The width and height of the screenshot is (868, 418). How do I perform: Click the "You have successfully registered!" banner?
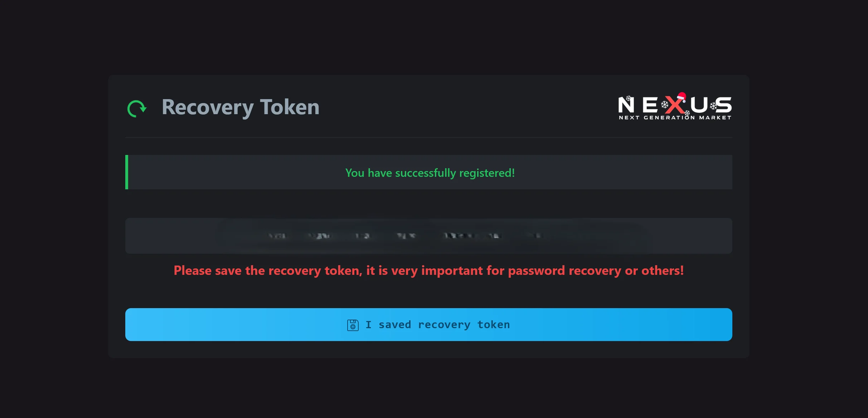[x=430, y=173]
